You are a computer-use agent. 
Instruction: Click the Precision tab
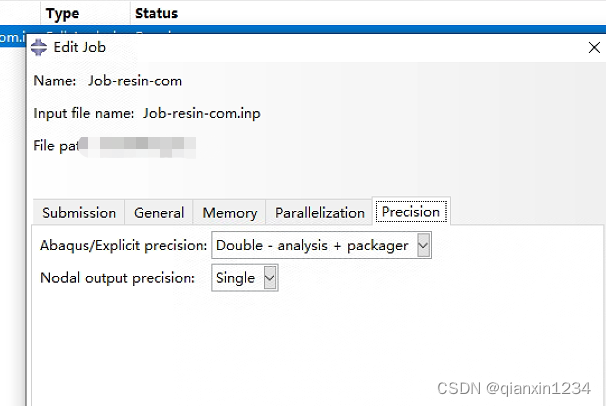pyautogui.click(x=411, y=212)
